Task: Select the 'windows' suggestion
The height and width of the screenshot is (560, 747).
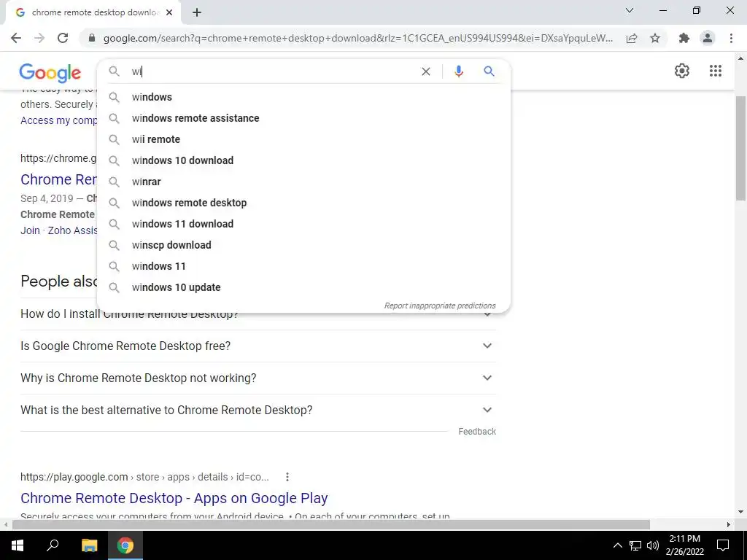Action: (x=303, y=97)
